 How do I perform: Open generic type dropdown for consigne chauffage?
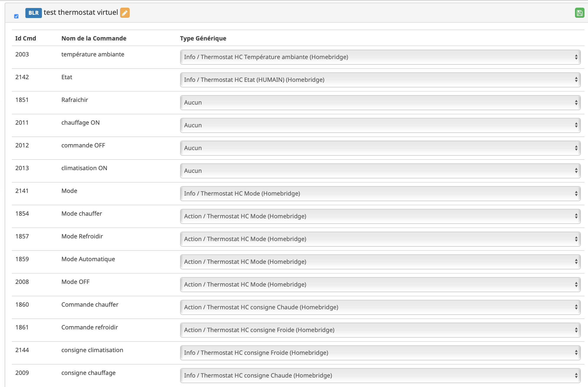tap(380, 375)
